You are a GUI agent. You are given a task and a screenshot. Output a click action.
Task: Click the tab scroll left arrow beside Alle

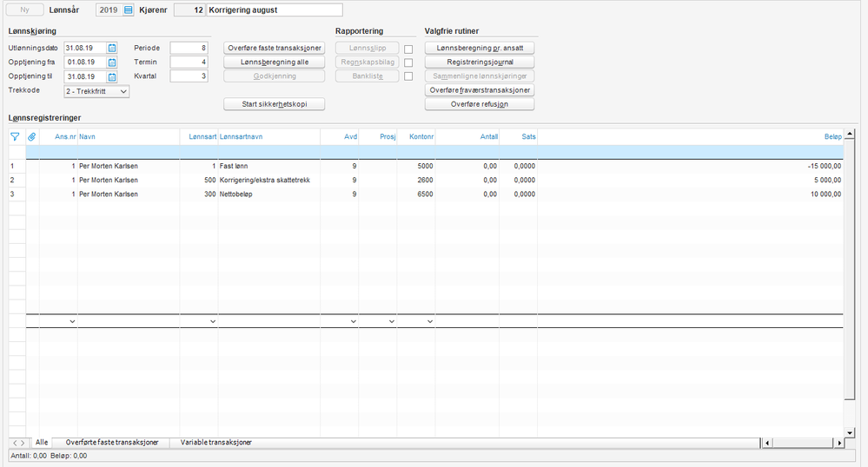point(15,444)
